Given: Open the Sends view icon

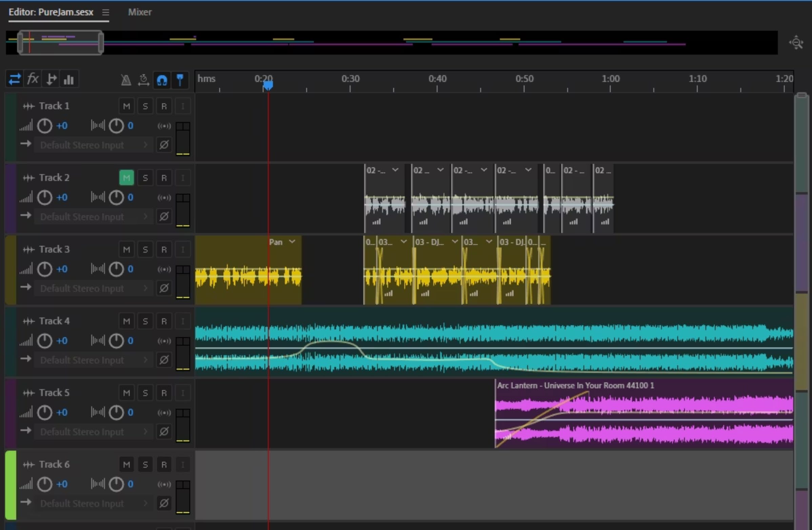Looking at the screenshot, I should 51,79.
